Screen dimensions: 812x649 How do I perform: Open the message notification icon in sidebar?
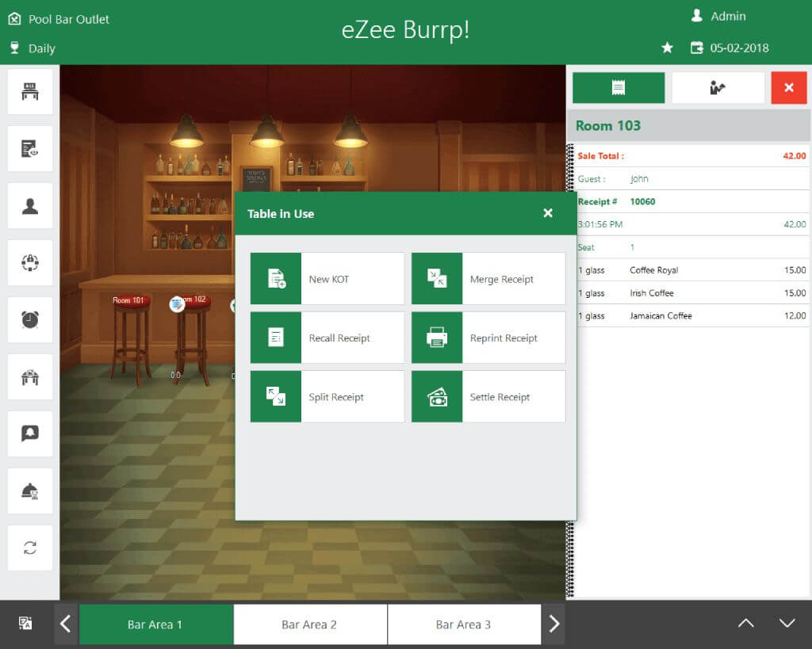tap(30, 433)
